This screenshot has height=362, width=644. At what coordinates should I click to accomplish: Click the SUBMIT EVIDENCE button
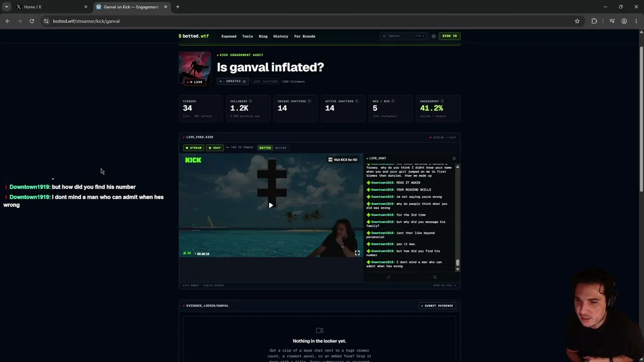(x=437, y=306)
